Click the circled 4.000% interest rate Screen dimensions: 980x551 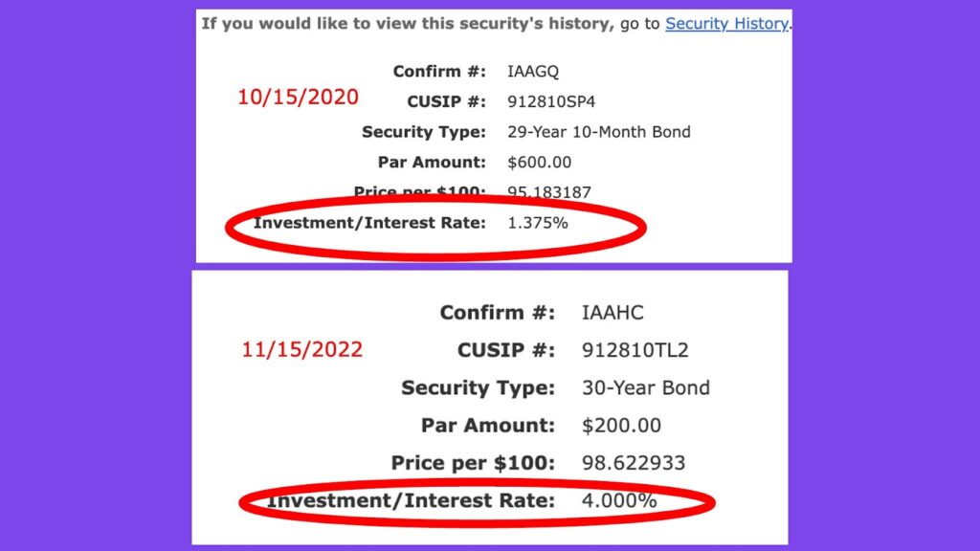(x=619, y=500)
